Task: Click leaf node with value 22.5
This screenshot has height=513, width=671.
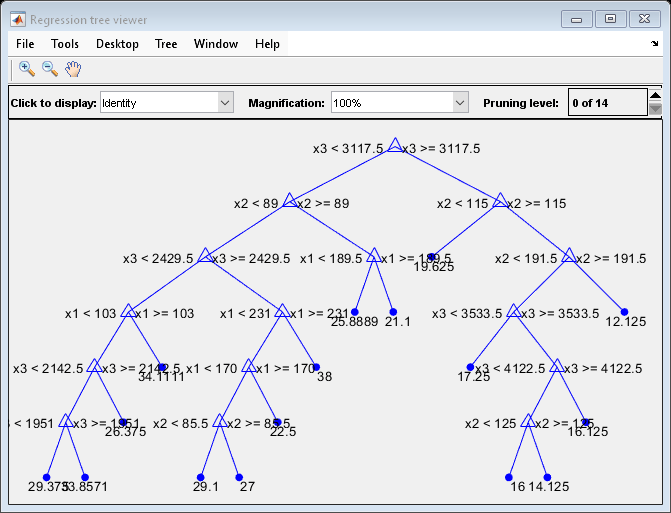Action: [277, 422]
